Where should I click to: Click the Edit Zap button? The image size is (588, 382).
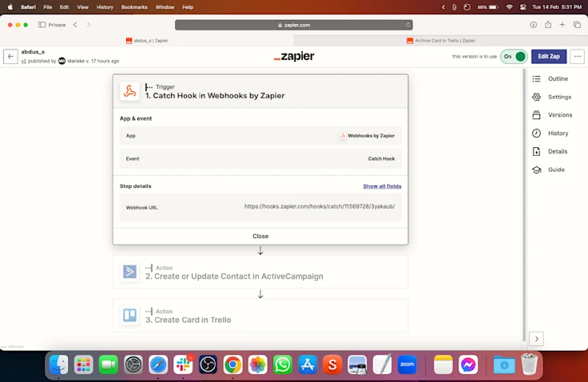pos(549,56)
